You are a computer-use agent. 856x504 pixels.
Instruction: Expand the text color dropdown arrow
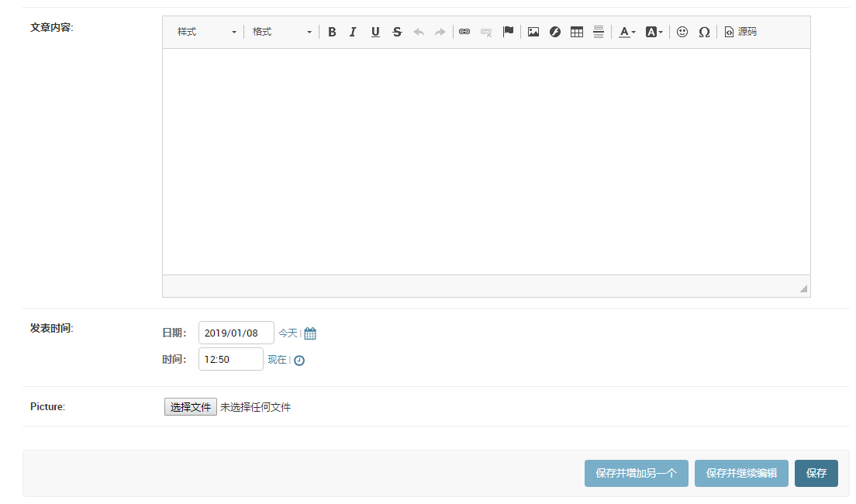click(633, 32)
